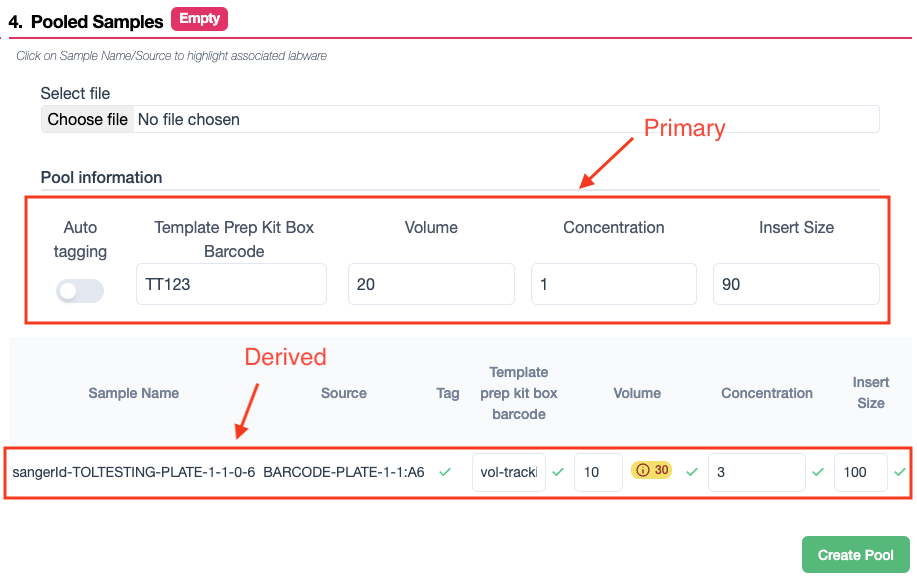Toggle the Auto tagging switch
This screenshot has height=585, width=917.
tap(80, 291)
